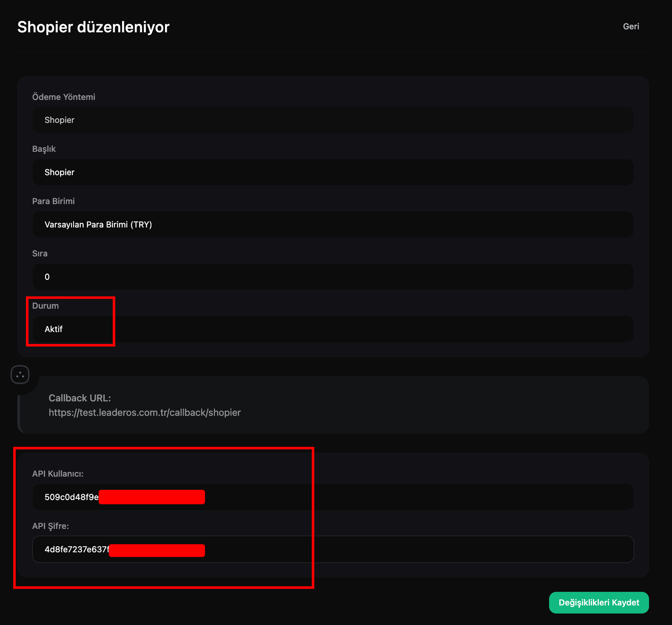Viewport: 672px width, 625px height.
Task: Save with Değişiklikleri Kaydet button
Action: [599, 602]
